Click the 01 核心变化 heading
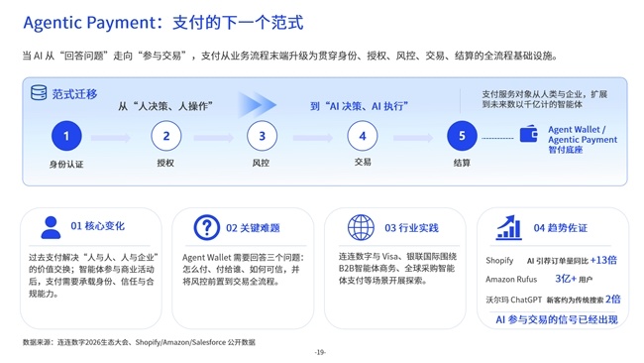 tap(97, 226)
